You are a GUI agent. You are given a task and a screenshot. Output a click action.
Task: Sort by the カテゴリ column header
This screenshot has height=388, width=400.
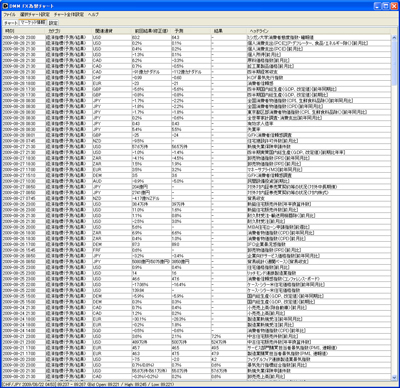(x=68, y=31)
